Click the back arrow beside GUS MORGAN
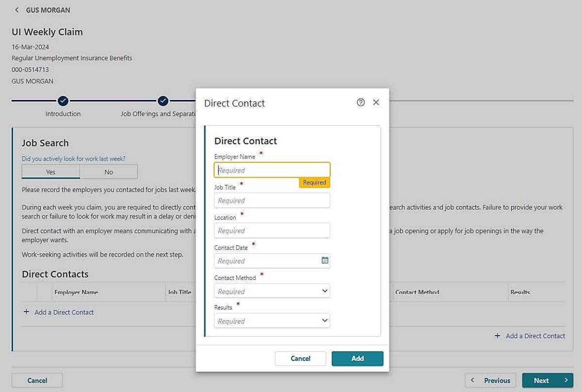This screenshot has width=582, height=392. tap(17, 10)
